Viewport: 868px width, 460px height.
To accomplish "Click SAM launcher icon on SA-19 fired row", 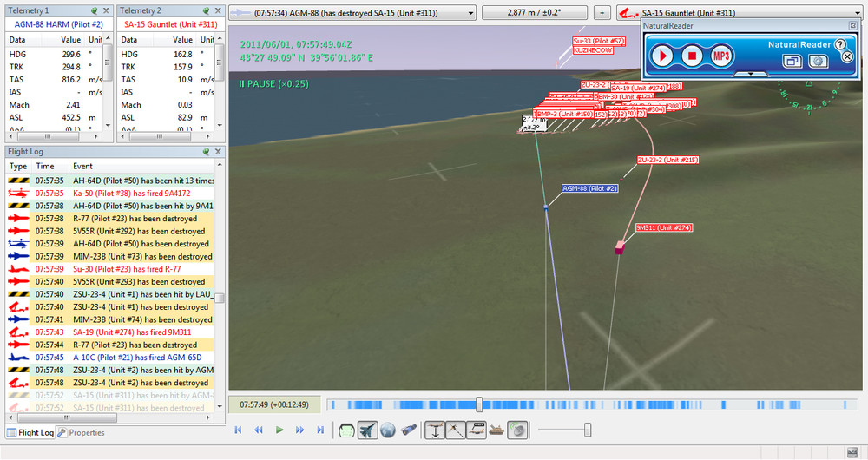I will [x=18, y=332].
